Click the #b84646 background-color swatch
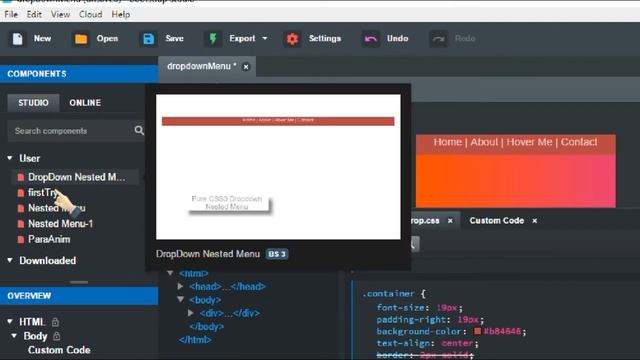The height and width of the screenshot is (360, 640). point(478,331)
